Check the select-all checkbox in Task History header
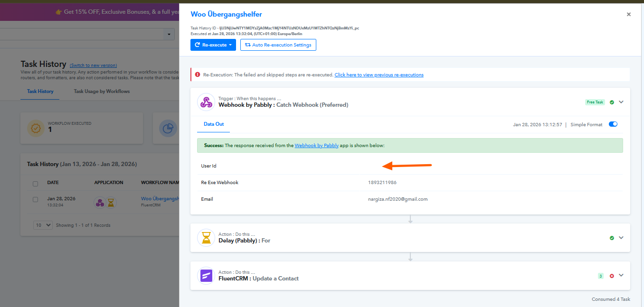This screenshot has width=644, height=307. click(35, 183)
